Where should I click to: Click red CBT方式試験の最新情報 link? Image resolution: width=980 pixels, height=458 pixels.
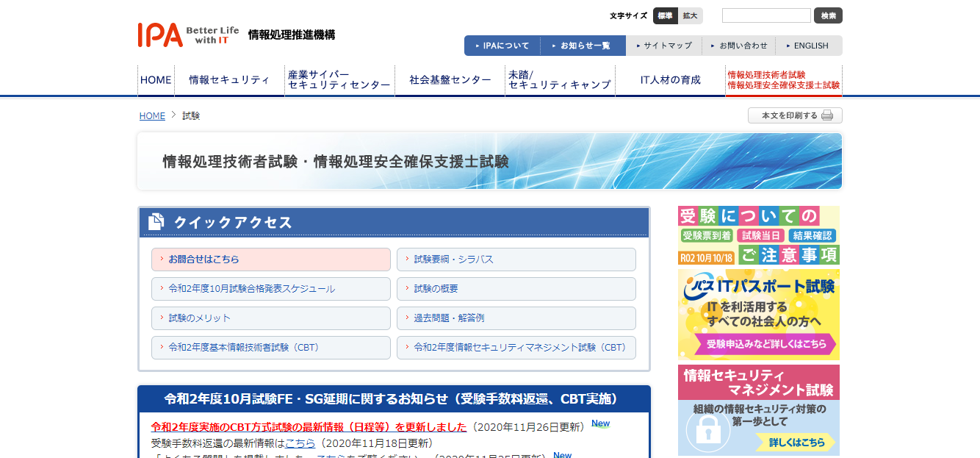tap(309, 427)
